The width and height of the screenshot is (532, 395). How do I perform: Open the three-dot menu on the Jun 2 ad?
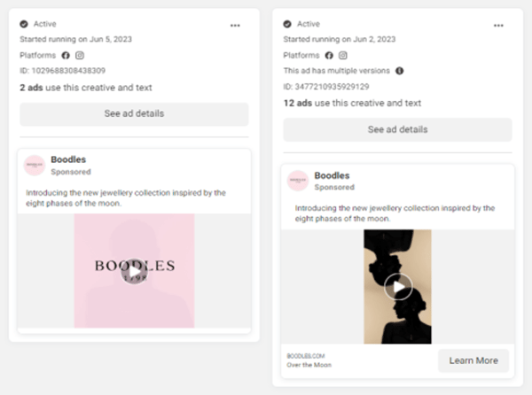(x=498, y=25)
